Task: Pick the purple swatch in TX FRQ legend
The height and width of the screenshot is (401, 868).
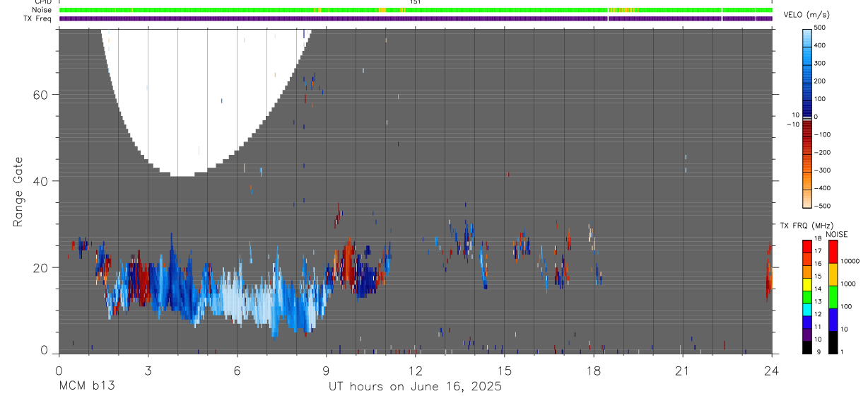Action: point(807,334)
